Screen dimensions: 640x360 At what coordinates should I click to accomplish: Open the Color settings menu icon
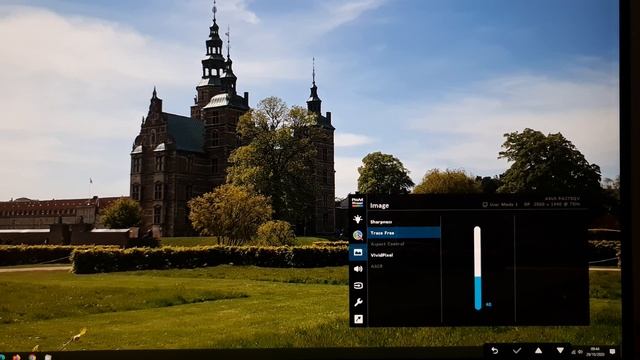click(358, 235)
